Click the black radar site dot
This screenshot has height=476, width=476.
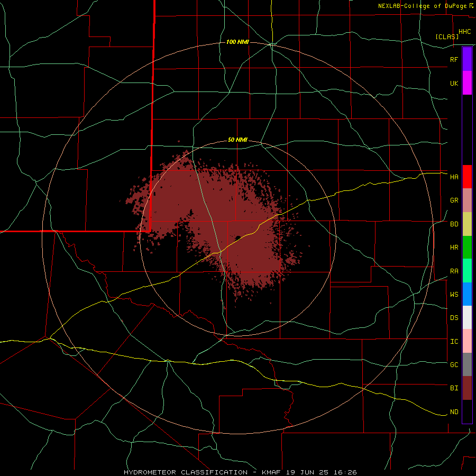click(x=239, y=237)
